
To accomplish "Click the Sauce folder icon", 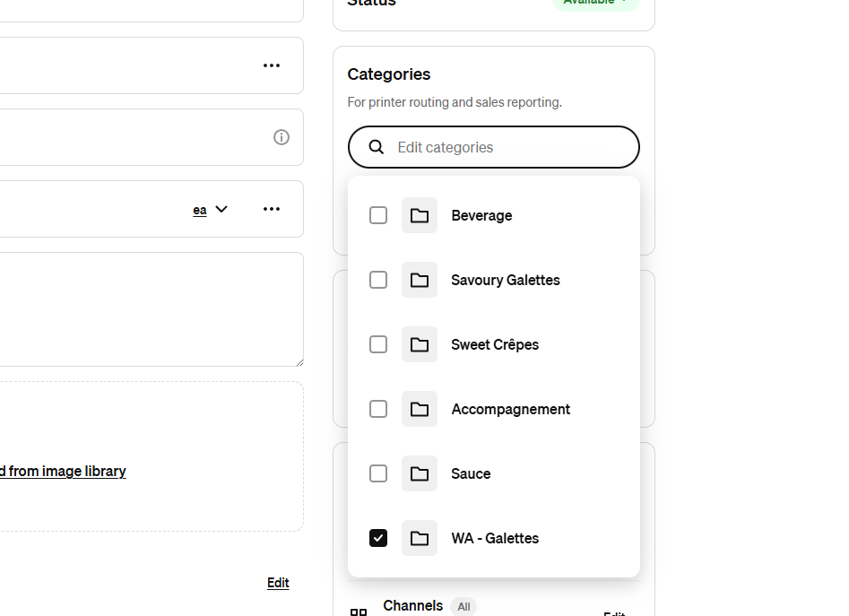I will click(x=419, y=473).
